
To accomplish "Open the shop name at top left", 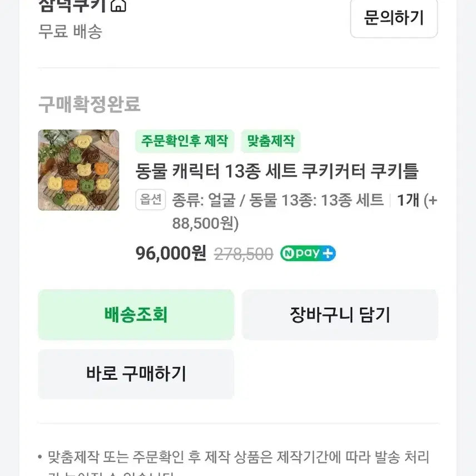I will (x=72, y=6).
